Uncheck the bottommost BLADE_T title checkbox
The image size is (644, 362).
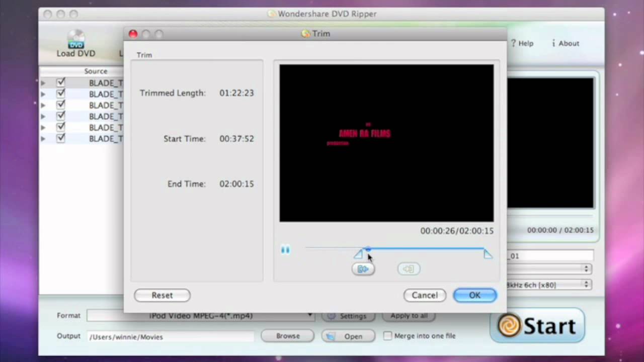(x=61, y=138)
